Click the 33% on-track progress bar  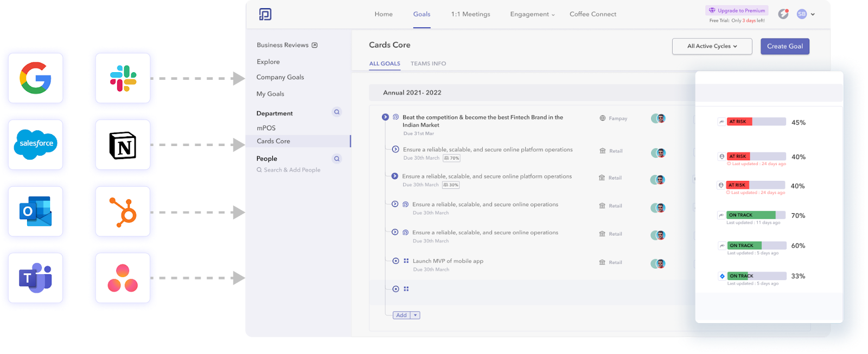click(x=756, y=276)
